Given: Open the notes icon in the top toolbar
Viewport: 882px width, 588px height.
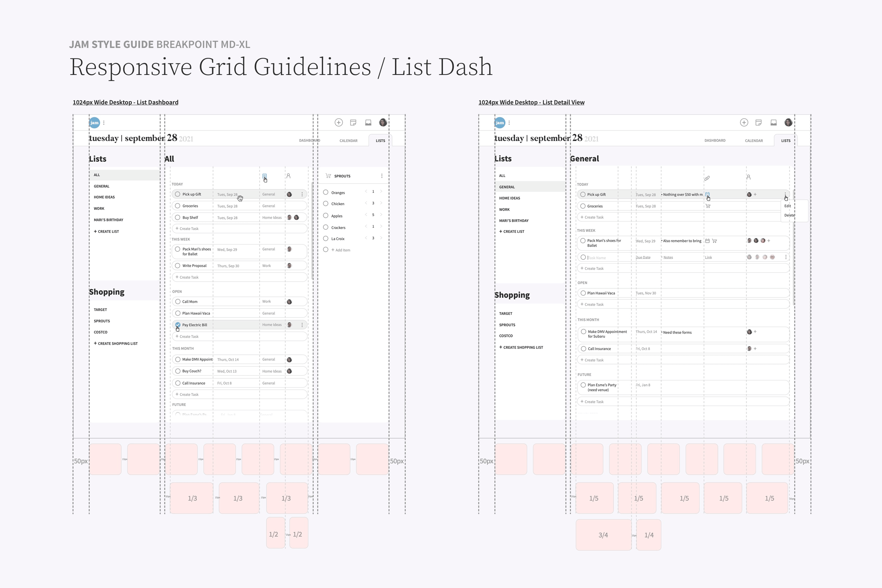Looking at the screenshot, I should (353, 122).
